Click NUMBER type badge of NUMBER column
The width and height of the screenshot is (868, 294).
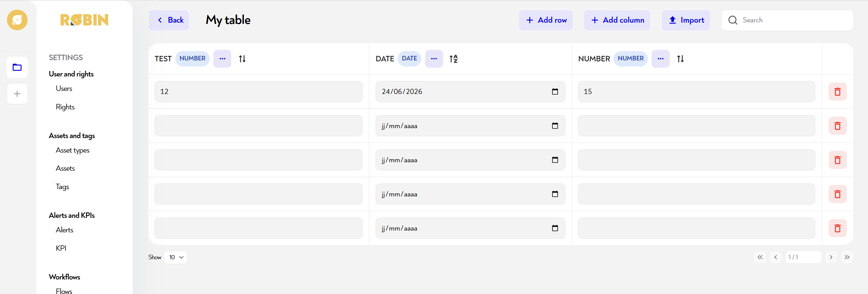click(x=630, y=59)
